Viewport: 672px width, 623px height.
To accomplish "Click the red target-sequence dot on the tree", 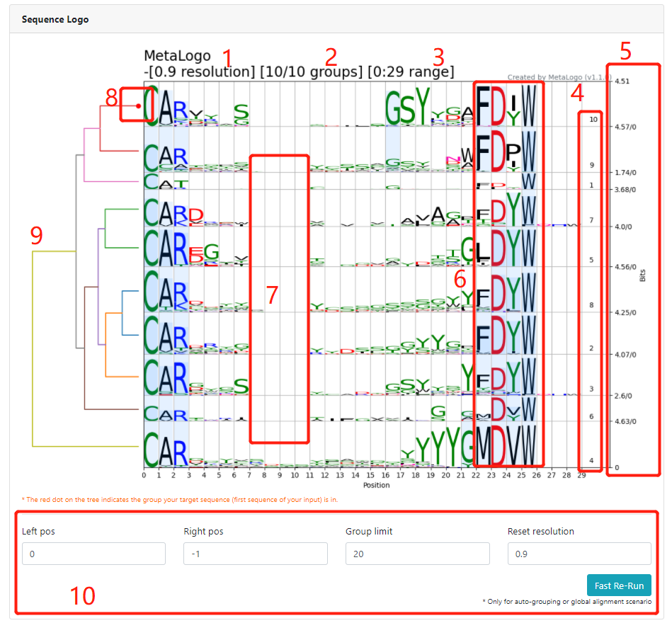I will [x=138, y=105].
